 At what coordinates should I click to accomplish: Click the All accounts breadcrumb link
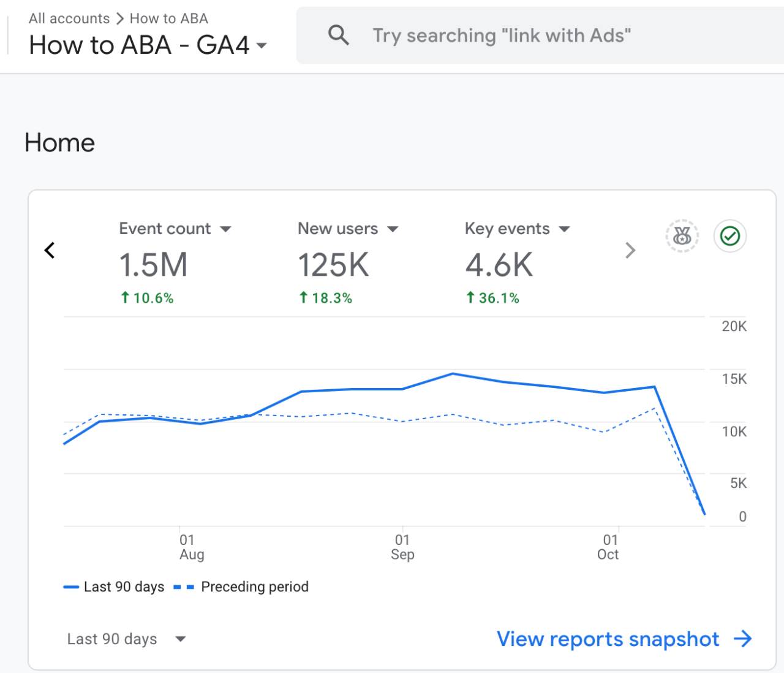(69, 18)
